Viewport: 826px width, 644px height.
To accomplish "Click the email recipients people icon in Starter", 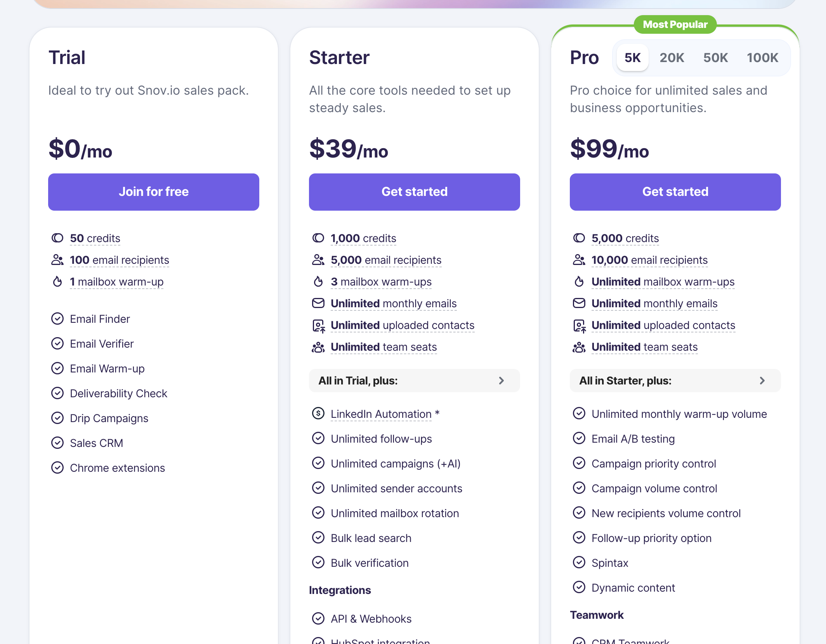I will pos(318,260).
